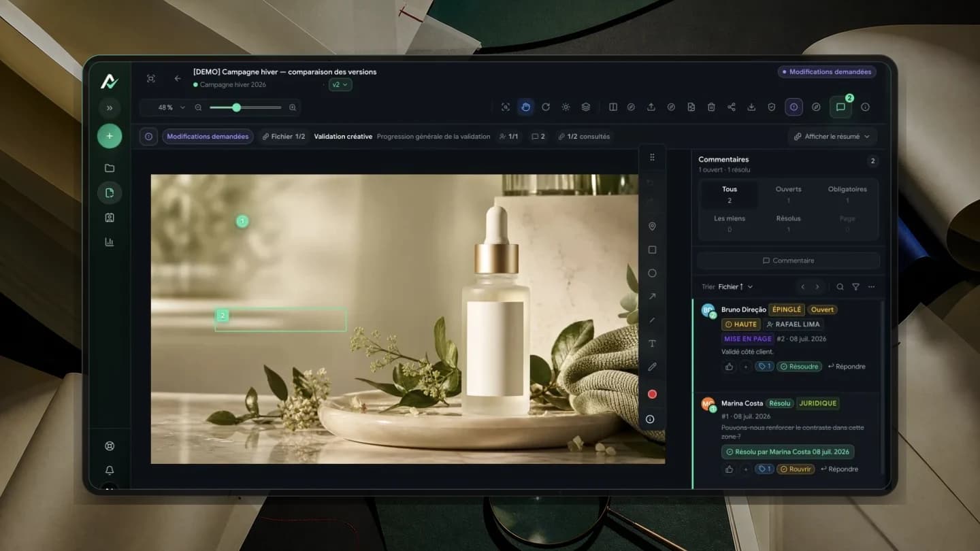Pick the text annotation tool
Viewport: 980px width, 551px height.
coord(652,344)
